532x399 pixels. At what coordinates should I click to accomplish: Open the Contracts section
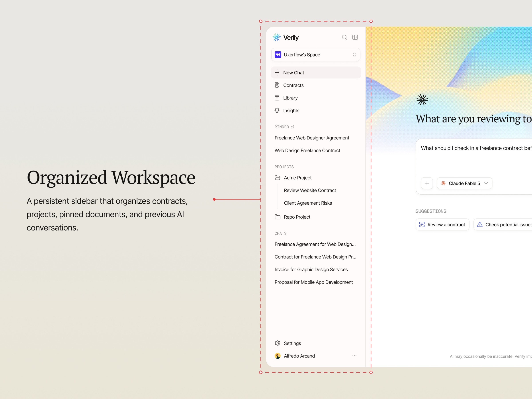click(x=316, y=85)
